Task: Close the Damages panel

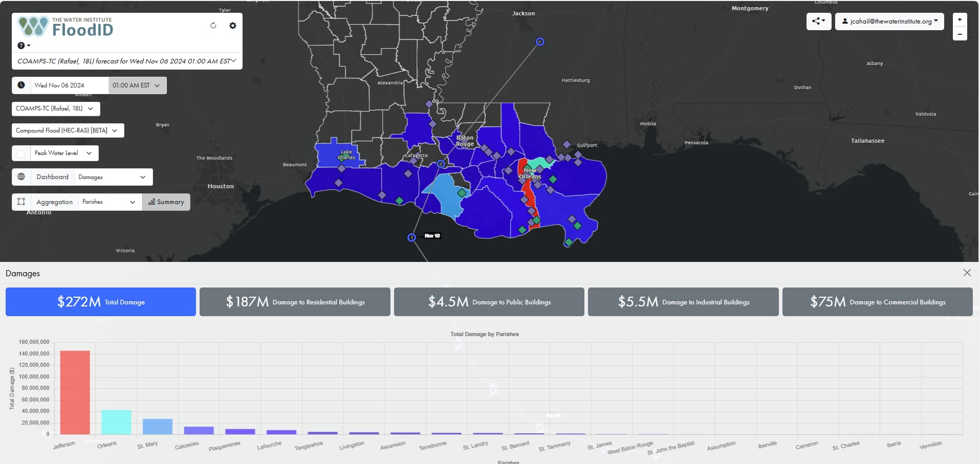Action: point(967,273)
